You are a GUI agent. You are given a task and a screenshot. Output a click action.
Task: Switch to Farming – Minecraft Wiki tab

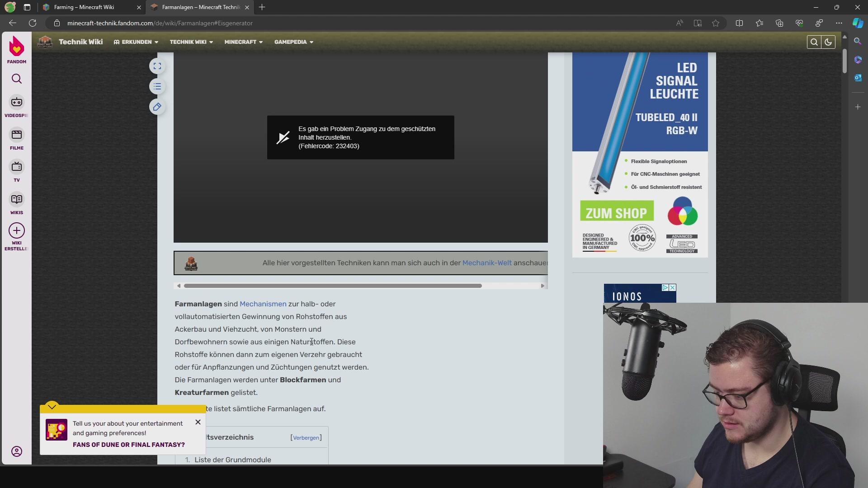[x=84, y=7]
